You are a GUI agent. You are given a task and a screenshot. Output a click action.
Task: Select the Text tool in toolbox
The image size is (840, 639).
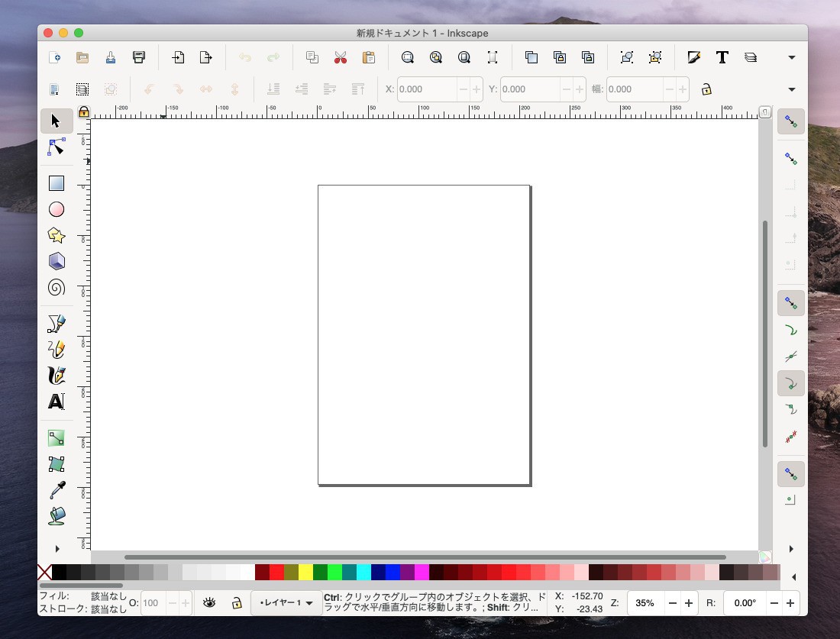pyautogui.click(x=57, y=402)
